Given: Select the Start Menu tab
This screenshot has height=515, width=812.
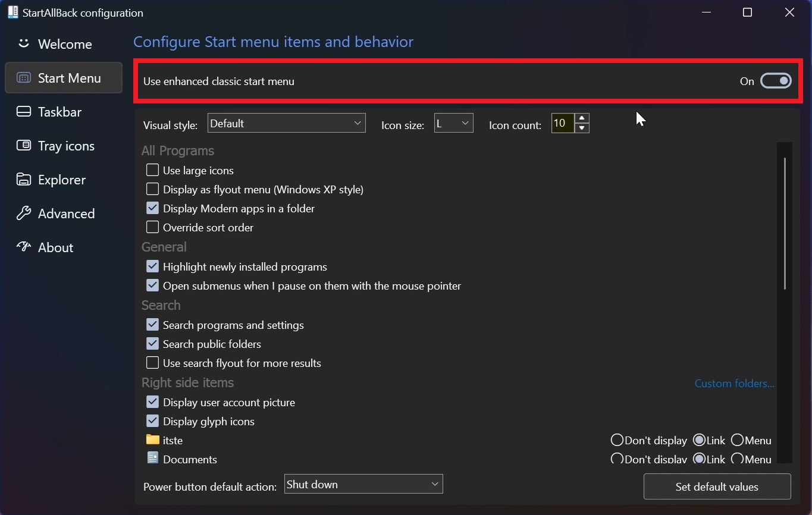Looking at the screenshot, I should [63, 78].
